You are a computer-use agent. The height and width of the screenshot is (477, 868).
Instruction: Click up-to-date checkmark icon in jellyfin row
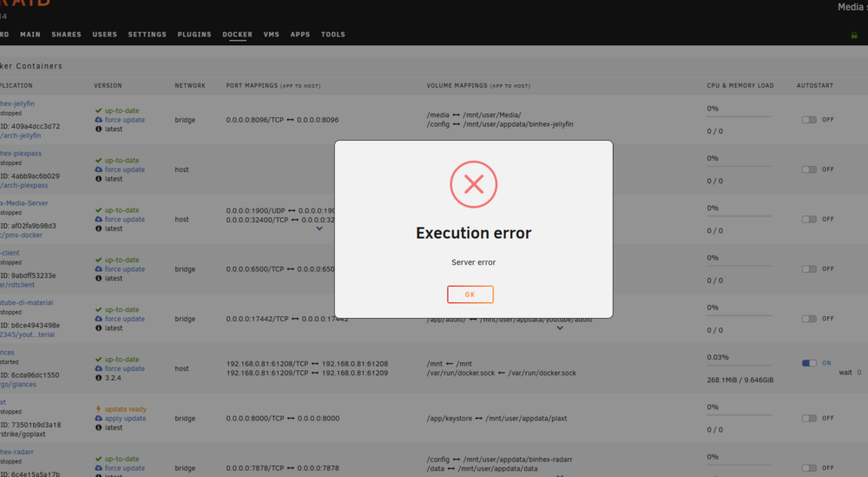coord(99,111)
